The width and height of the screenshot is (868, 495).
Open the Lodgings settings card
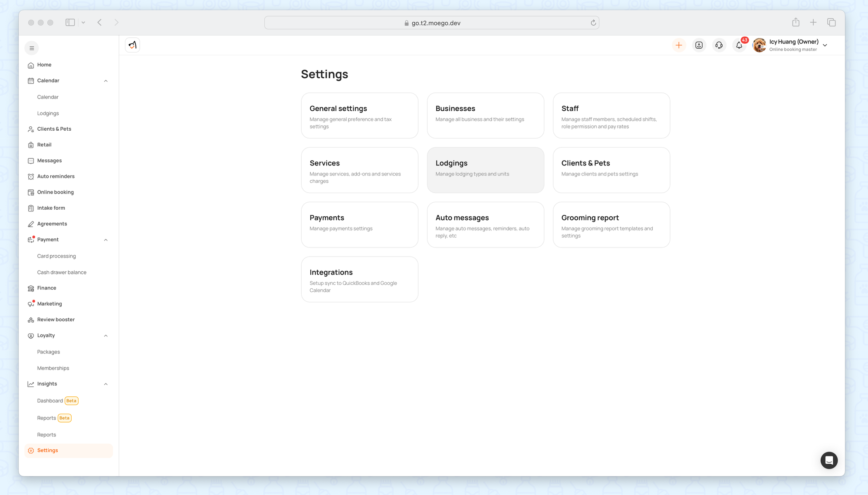click(485, 170)
